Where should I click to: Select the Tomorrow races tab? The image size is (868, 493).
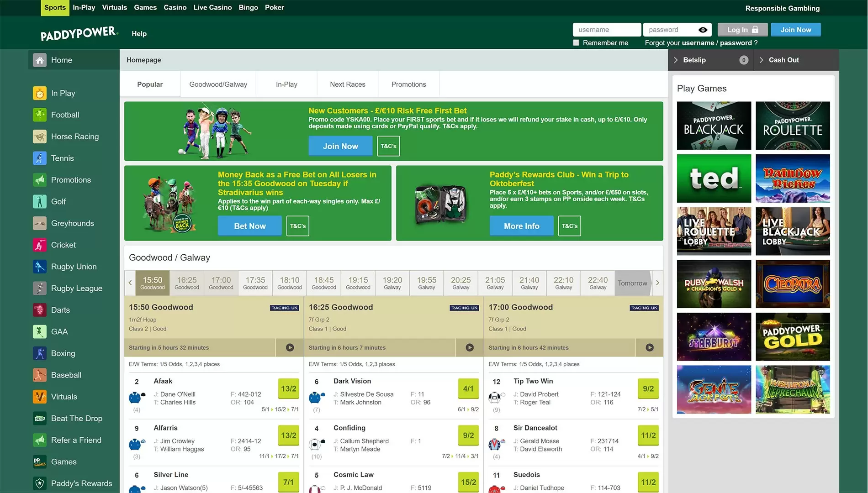point(633,283)
